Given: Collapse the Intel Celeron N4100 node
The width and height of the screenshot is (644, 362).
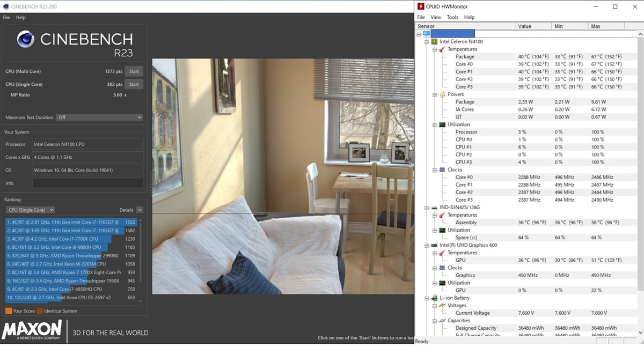Looking at the screenshot, I should (x=427, y=41).
